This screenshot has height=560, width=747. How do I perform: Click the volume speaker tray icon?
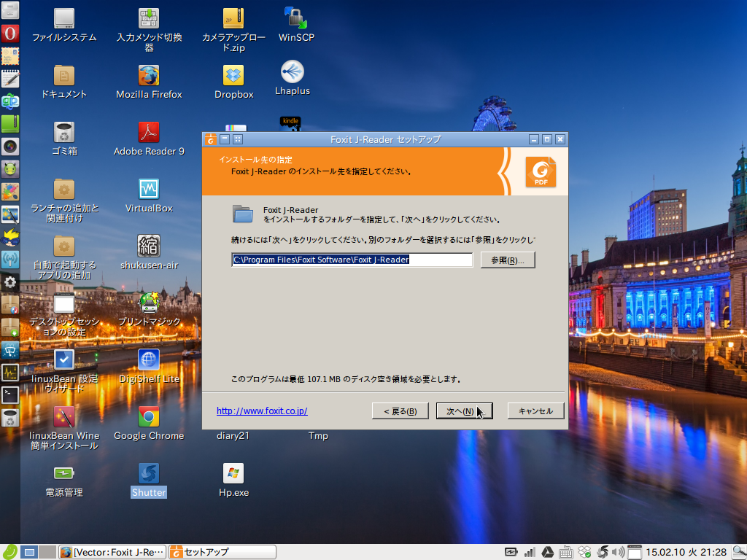[x=618, y=553]
